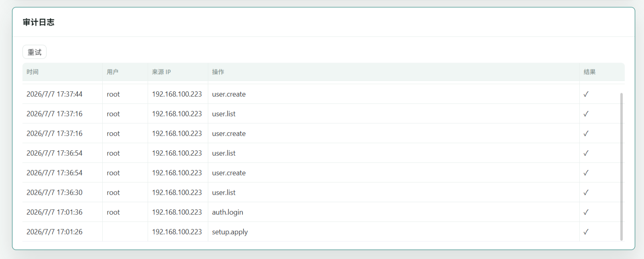Image resolution: width=644 pixels, height=259 pixels.
Task: Click the checkmark beside user.create at 17:36:54
Action: [586, 173]
